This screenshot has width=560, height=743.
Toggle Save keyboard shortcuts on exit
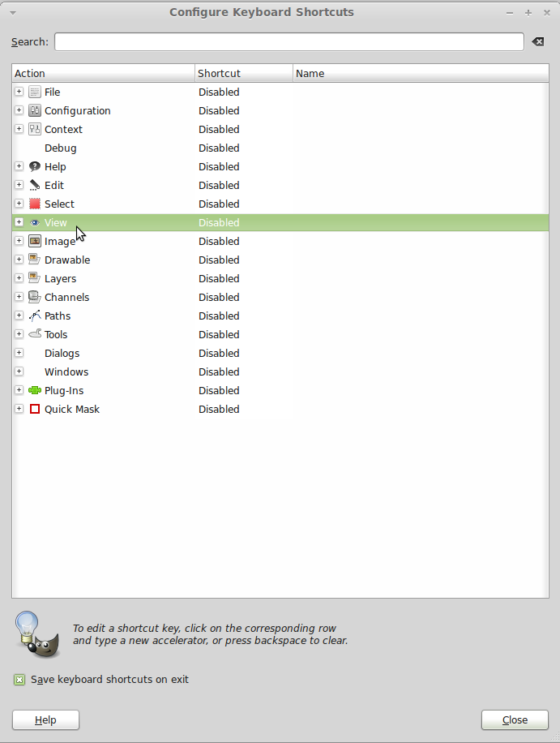19,680
